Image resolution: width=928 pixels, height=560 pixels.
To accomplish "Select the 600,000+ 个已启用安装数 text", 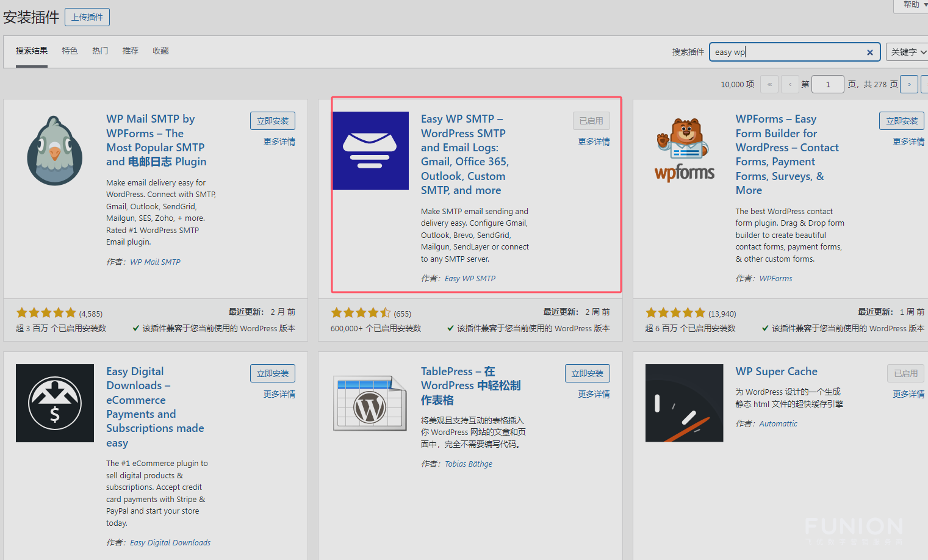I will [x=376, y=328].
